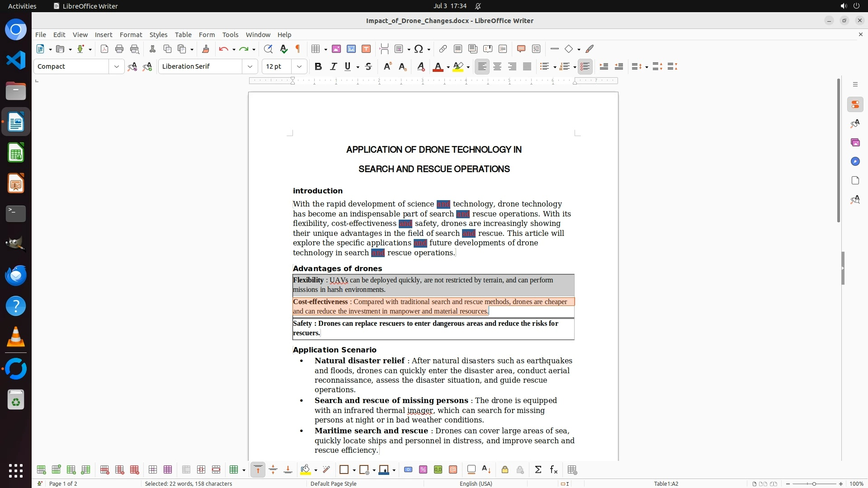The image size is (868, 488).
Task: Click the Sum formula icon in table toolbar
Action: [538, 470]
